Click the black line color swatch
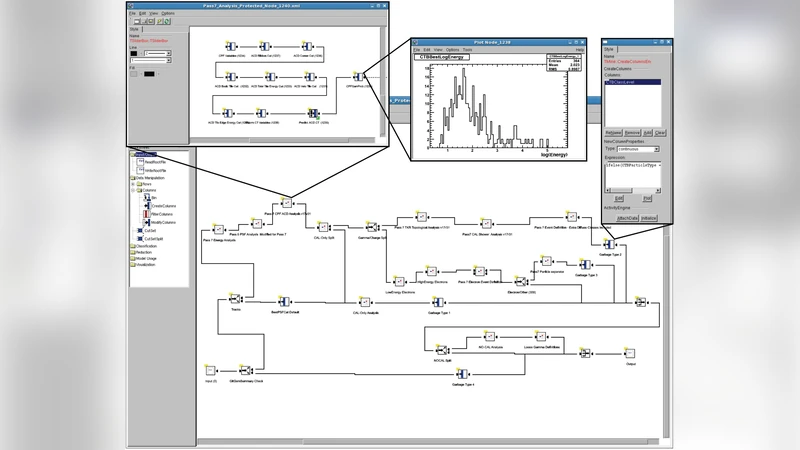The width and height of the screenshot is (800, 450). (x=135, y=53)
